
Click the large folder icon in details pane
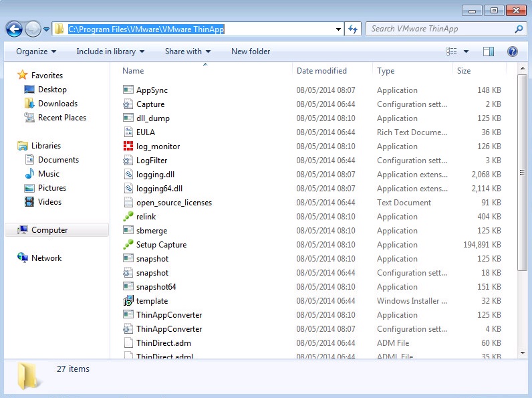28,375
